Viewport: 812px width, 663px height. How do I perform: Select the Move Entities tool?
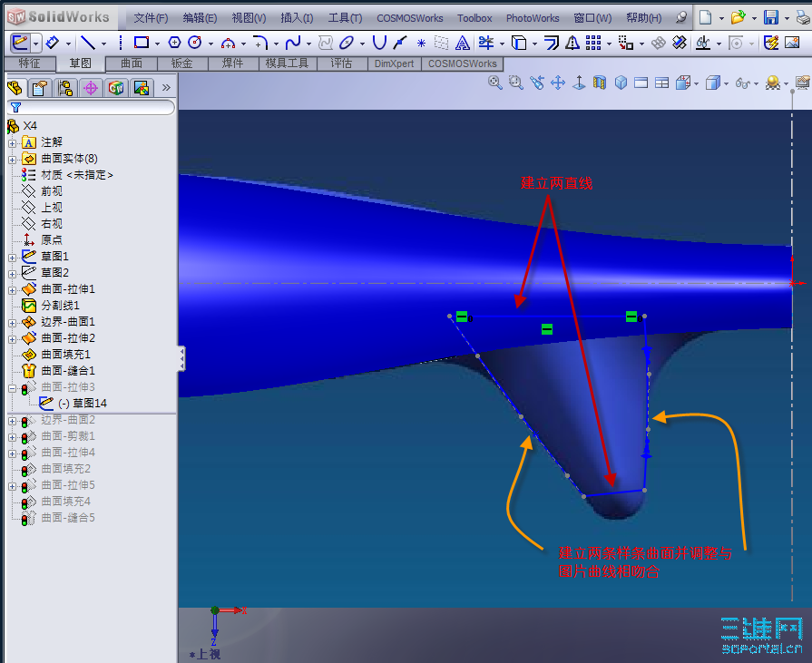626,43
